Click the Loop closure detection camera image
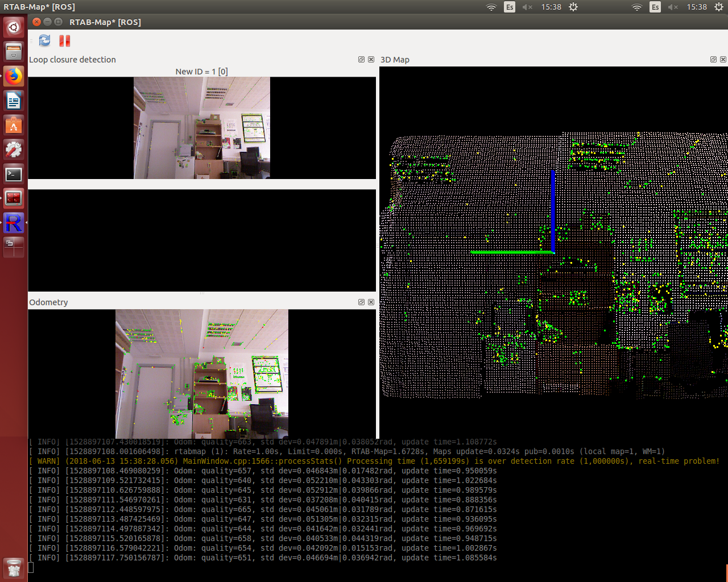 (202, 128)
